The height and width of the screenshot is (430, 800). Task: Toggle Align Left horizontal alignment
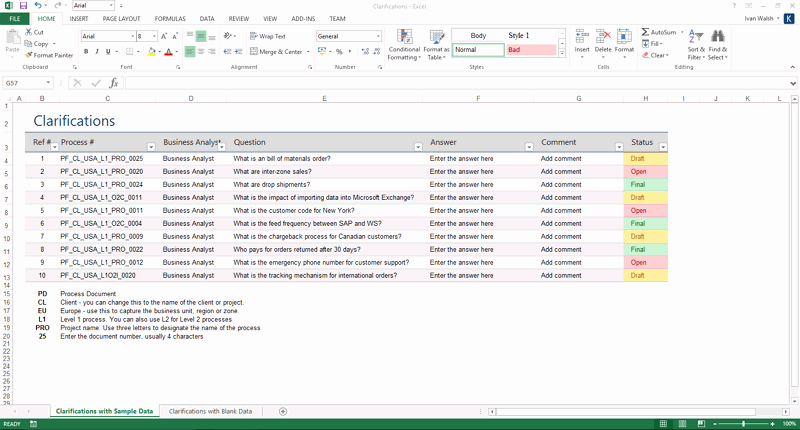(190, 52)
